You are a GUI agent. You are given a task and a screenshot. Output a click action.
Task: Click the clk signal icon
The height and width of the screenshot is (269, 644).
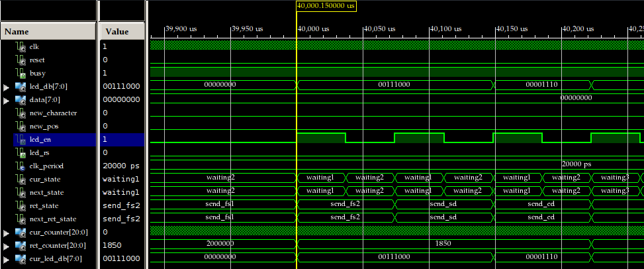[x=20, y=46]
